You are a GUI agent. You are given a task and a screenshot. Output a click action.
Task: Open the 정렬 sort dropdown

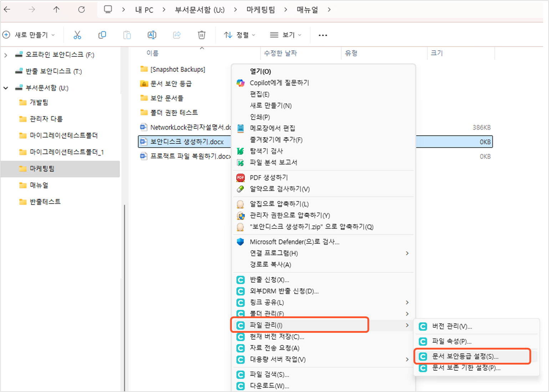point(239,35)
